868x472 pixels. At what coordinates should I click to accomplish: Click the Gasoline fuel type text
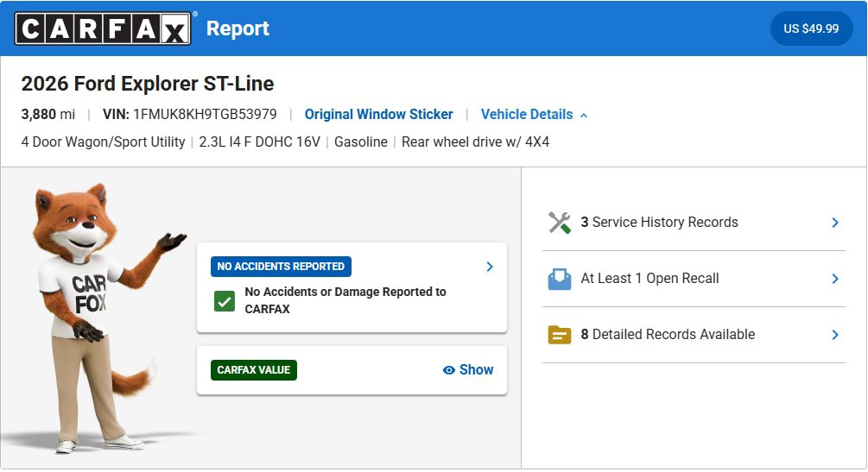(361, 142)
